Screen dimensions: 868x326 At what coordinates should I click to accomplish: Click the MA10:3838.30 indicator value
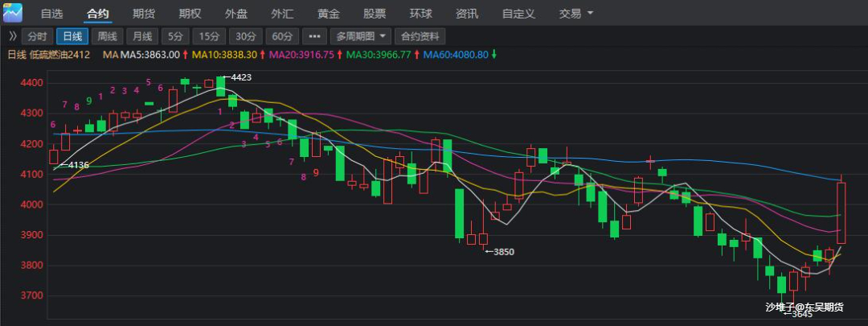point(225,55)
